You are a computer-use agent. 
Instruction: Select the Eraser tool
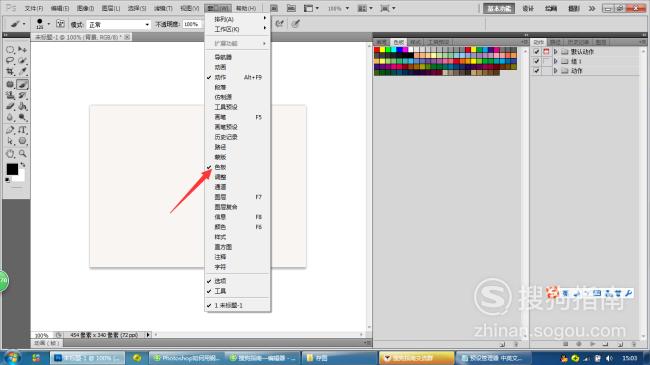(10, 106)
